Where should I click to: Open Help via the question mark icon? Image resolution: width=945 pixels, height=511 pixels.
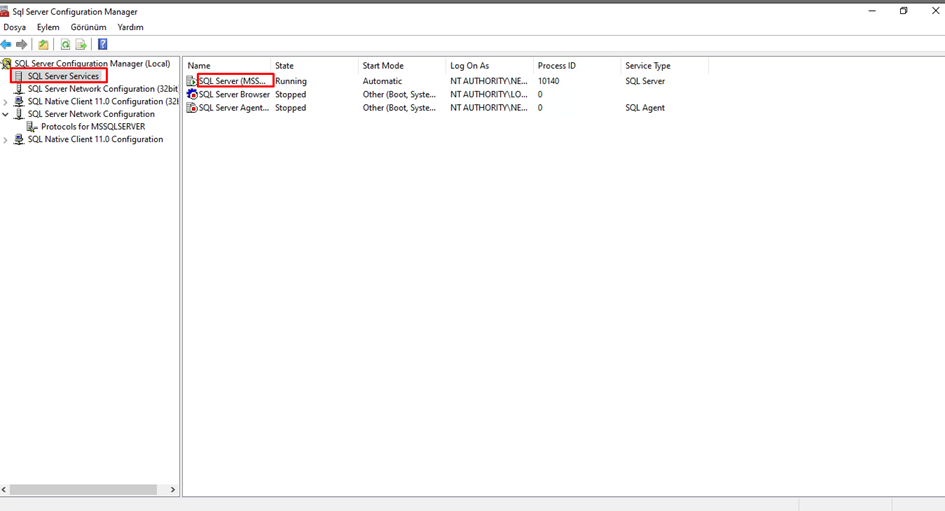pyautogui.click(x=102, y=45)
